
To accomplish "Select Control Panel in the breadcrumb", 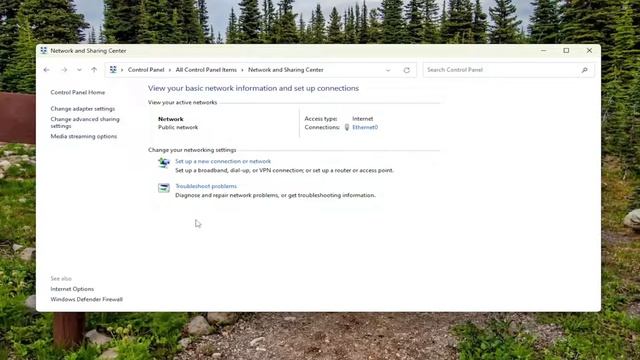I will (x=146, y=70).
